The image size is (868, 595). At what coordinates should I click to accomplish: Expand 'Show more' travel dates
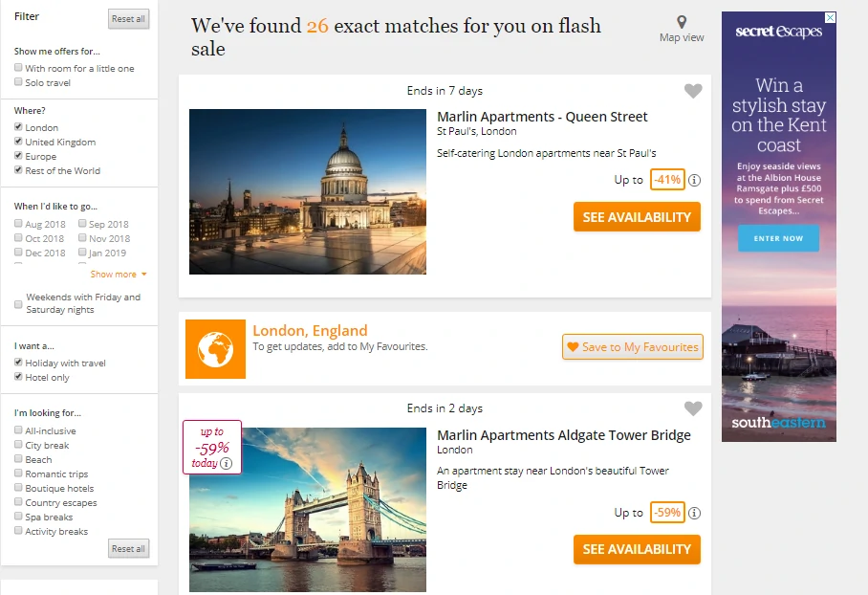pos(119,275)
